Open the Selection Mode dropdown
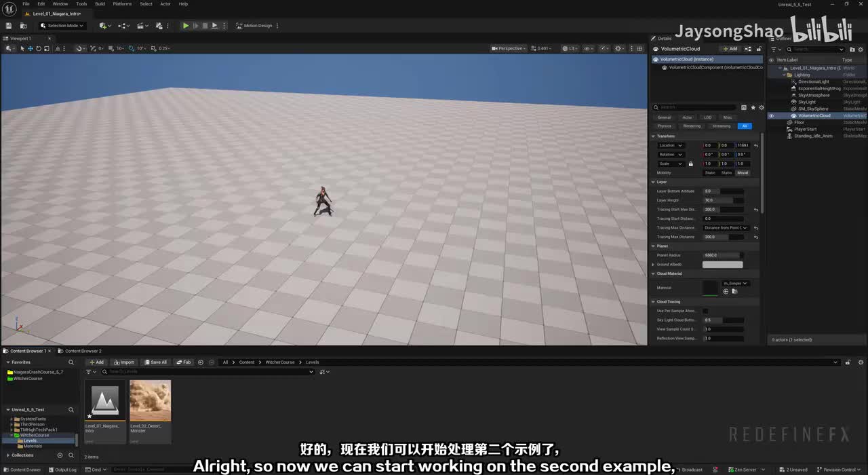 (62, 26)
